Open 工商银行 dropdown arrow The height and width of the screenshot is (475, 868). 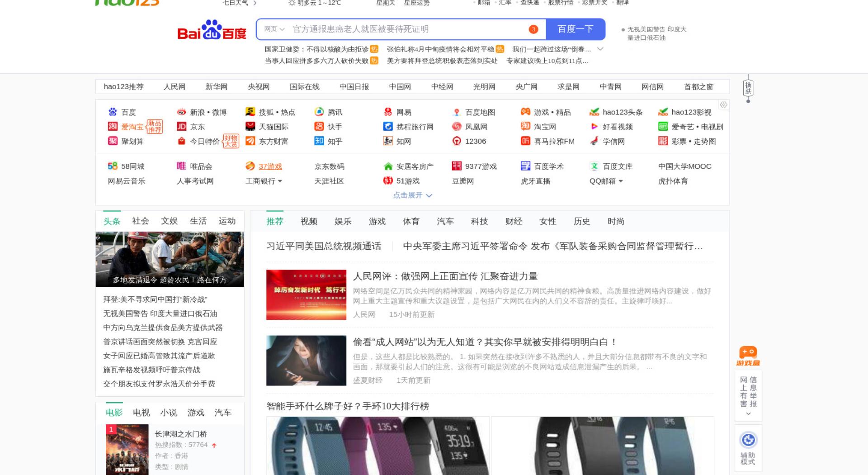click(280, 181)
